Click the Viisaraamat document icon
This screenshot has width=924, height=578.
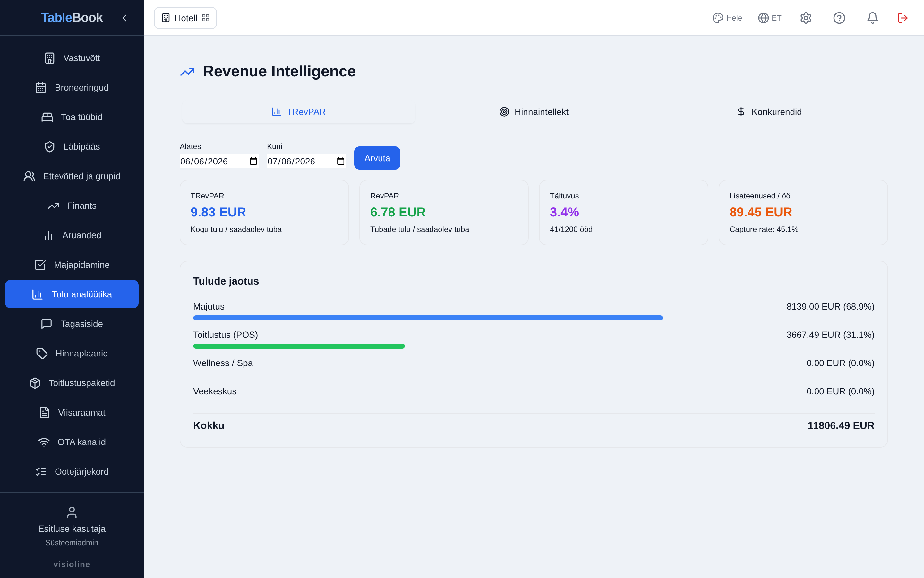pyautogui.click(x=44, y=413)
